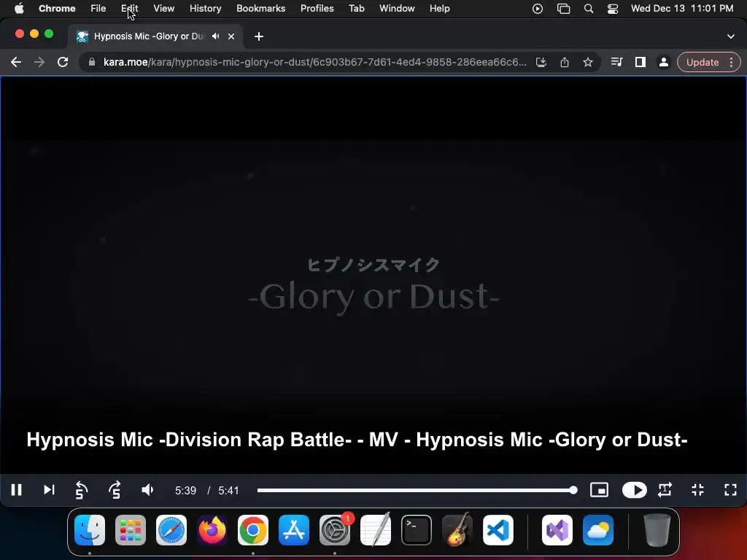
Task: Launch Safari from the Dock
Action: pyautogui.click(x=171, y=530)
